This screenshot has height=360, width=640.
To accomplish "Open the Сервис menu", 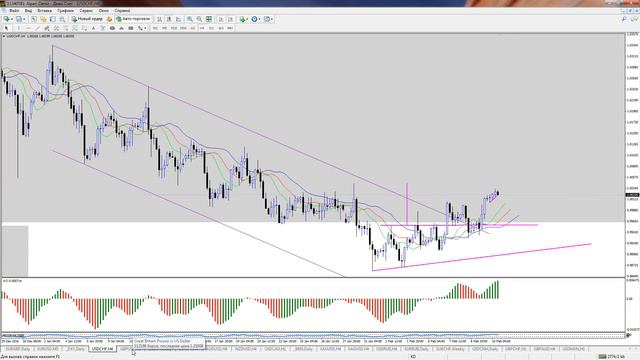I will [86, 10].
